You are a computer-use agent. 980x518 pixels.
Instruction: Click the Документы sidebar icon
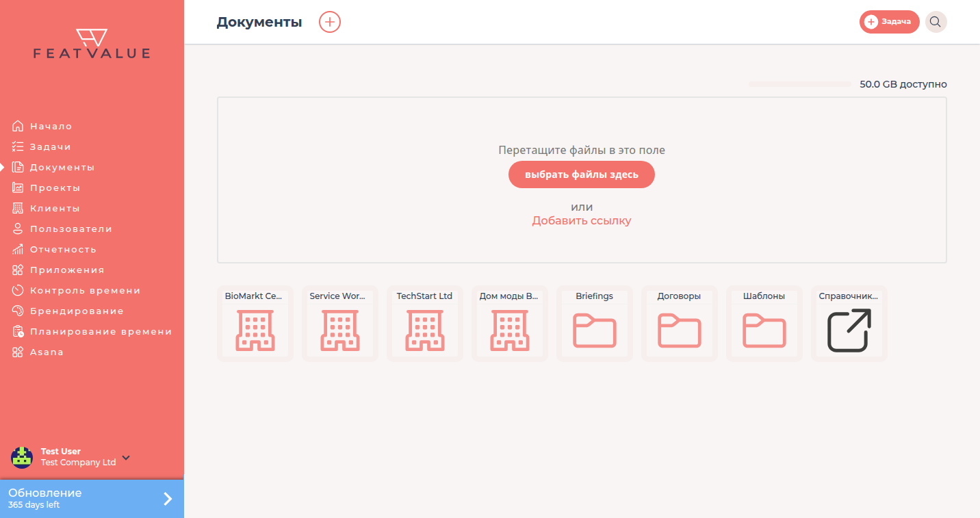(18, 167)
